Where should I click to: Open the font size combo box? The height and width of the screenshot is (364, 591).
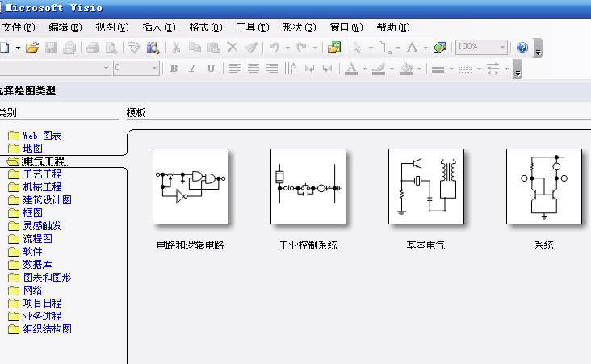136,69
